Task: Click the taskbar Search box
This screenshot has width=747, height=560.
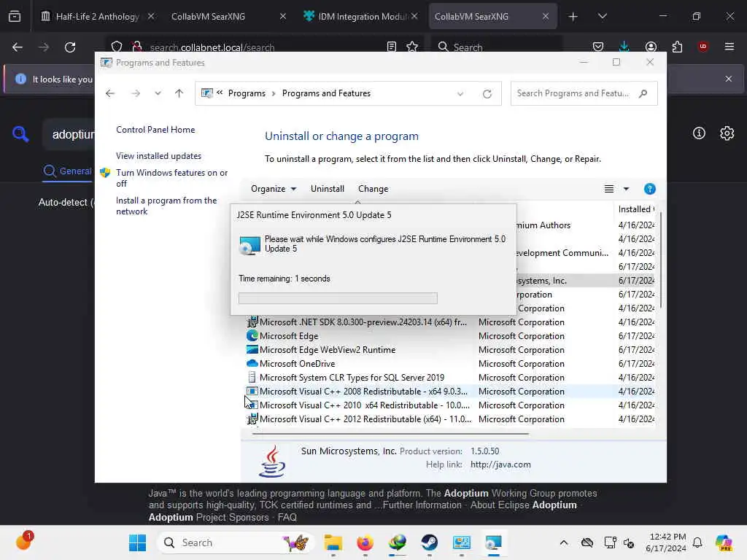Action: [x=236, y=542]
